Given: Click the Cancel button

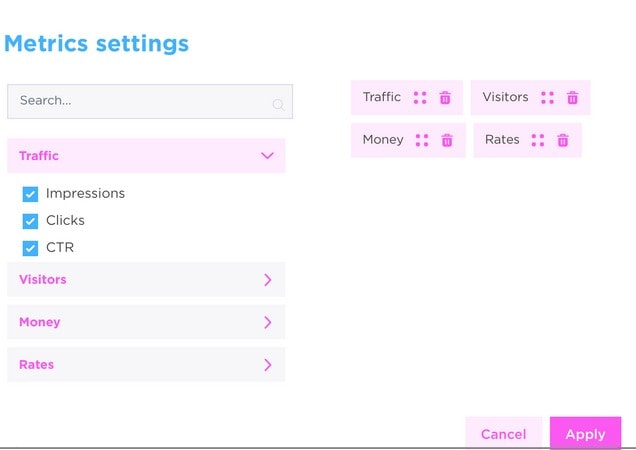Looking at the screenshot, I should point(503,434).
